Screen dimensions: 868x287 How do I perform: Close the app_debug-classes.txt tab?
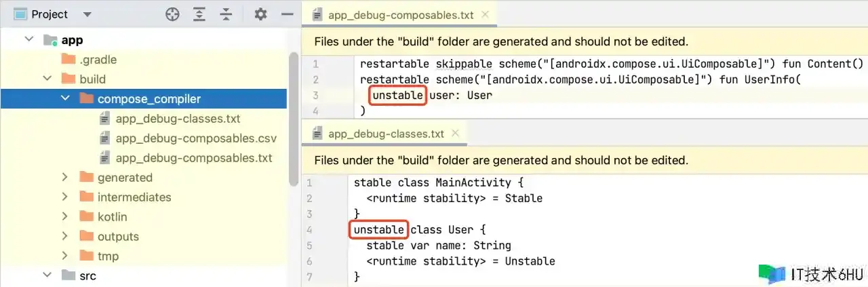[454, 133]
